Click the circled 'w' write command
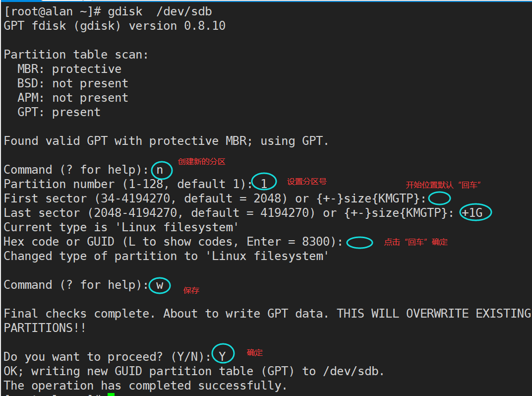 [x=160, y=285]
